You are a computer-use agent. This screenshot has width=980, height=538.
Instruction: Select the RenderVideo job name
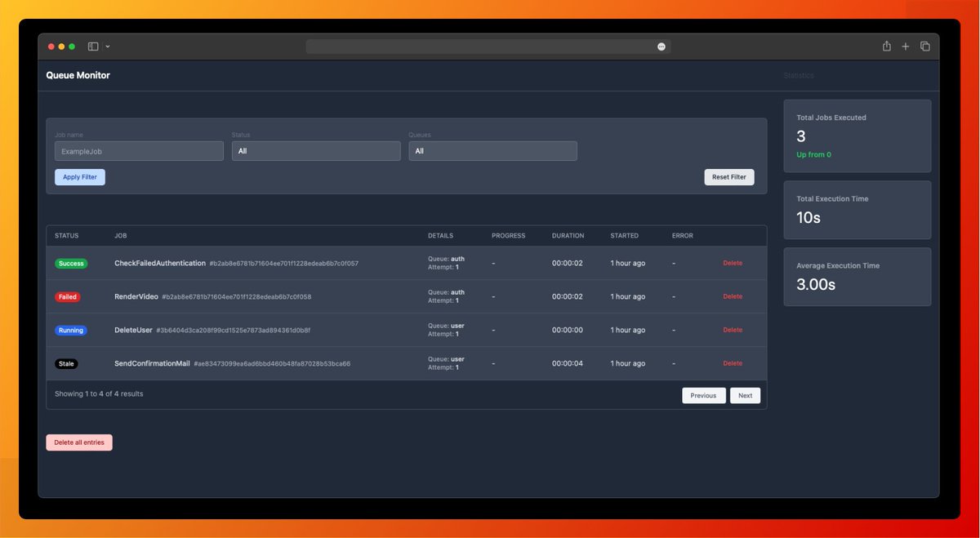[x=136, y=296]
